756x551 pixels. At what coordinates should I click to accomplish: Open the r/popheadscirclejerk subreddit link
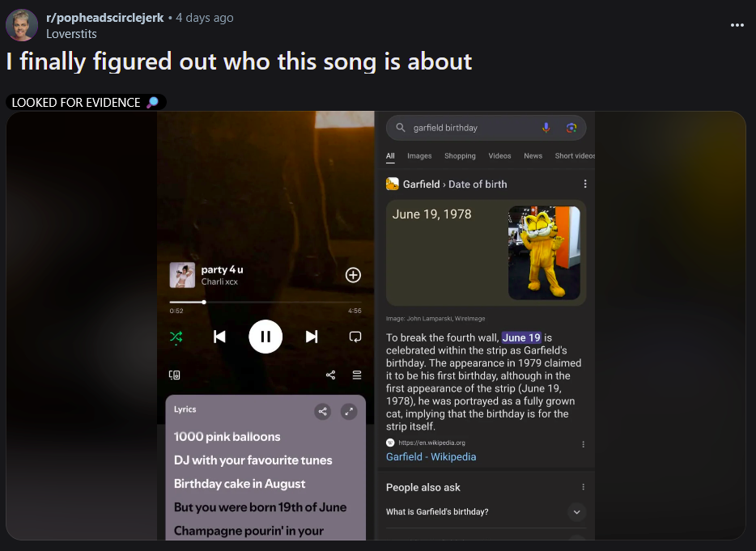point(104,18)
